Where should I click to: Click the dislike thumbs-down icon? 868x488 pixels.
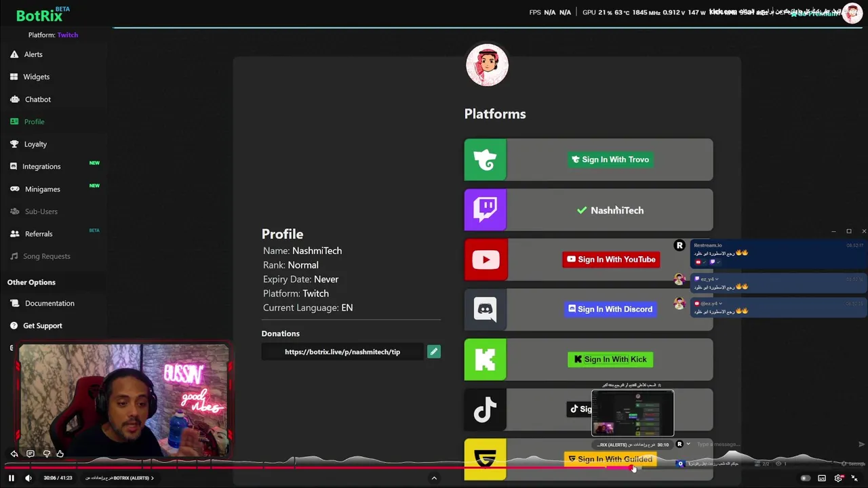(46, 453)
